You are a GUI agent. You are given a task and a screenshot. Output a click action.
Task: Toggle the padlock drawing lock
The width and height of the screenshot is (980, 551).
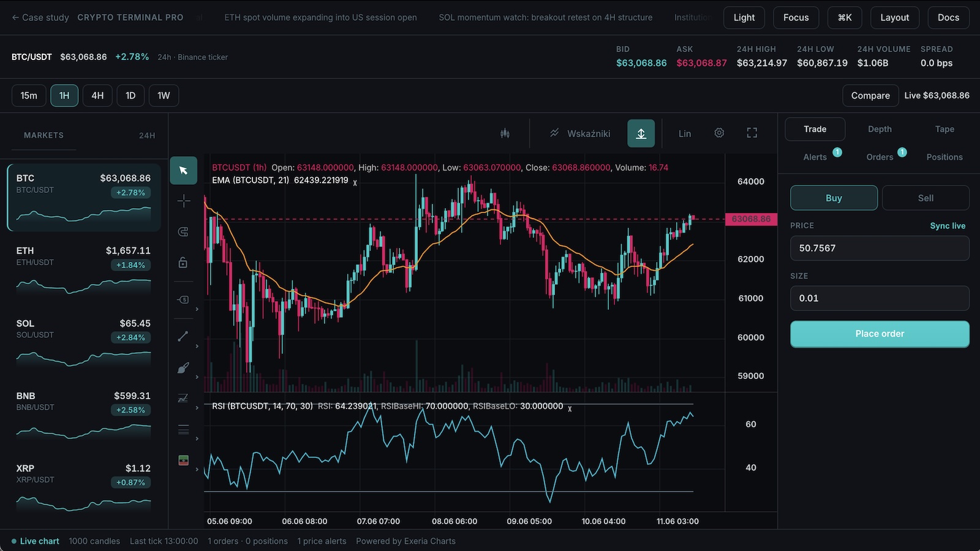click(x=183, y=262)
